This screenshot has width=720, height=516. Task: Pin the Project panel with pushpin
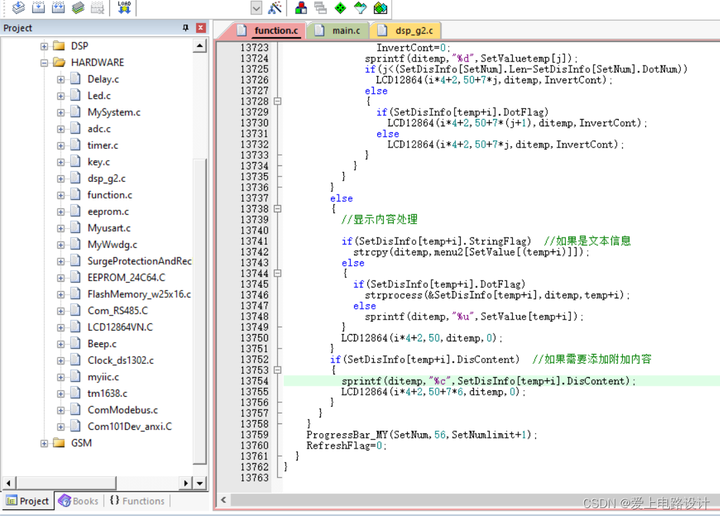tap(186, 28)
